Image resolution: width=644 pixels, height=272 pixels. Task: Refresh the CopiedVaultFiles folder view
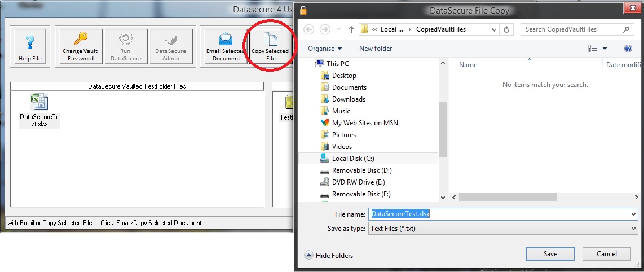[506, 29]
